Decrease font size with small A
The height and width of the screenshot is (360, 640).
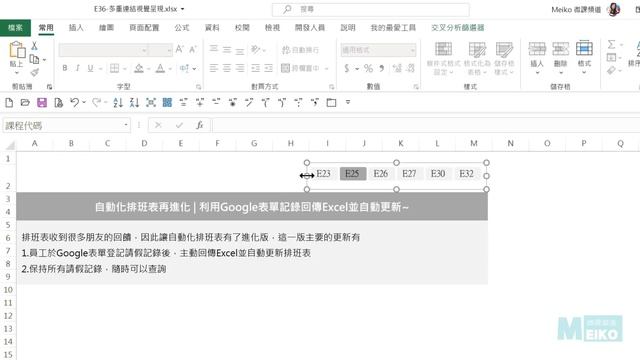coord(193,50)
